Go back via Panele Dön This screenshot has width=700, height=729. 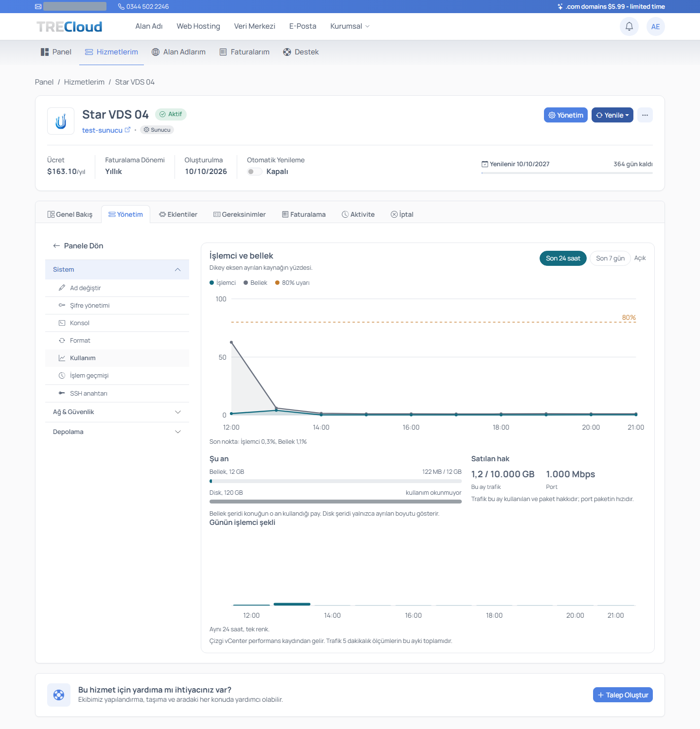click(x=78, y=246)
